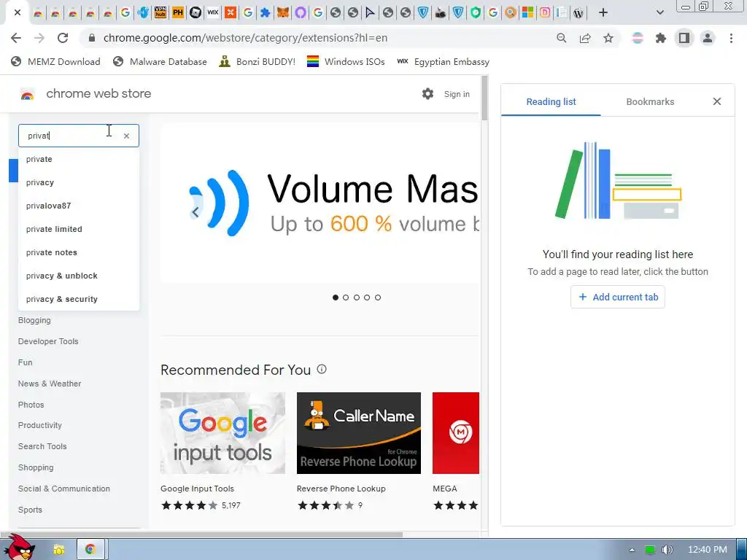This screenshot has height=560, width=747.
Task: Select the Developer Tools category
Action: [48, 341]
